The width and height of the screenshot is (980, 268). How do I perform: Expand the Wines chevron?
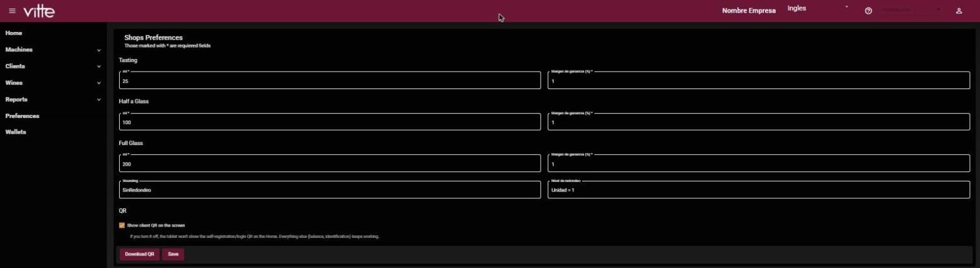[x=99, y=83]
